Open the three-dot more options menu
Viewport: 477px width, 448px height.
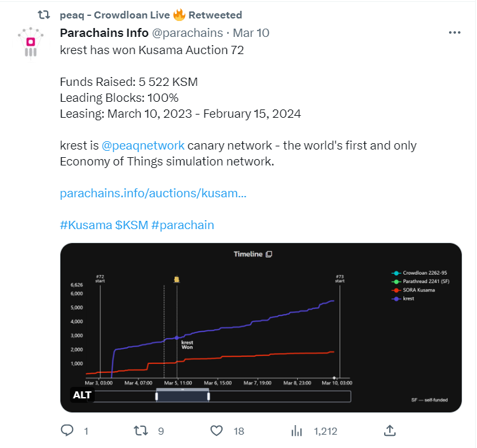(454, 32)
